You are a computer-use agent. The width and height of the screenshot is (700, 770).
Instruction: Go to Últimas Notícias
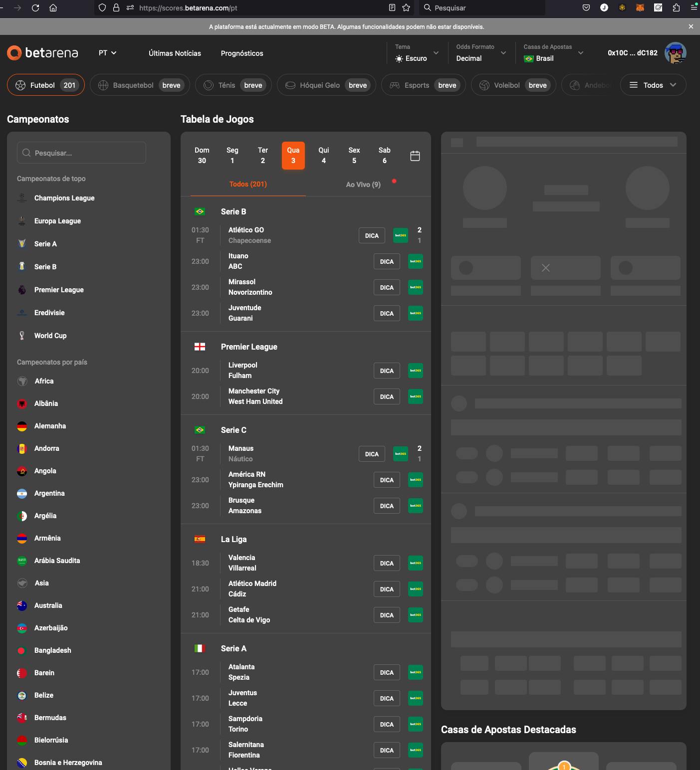[175, 53]
